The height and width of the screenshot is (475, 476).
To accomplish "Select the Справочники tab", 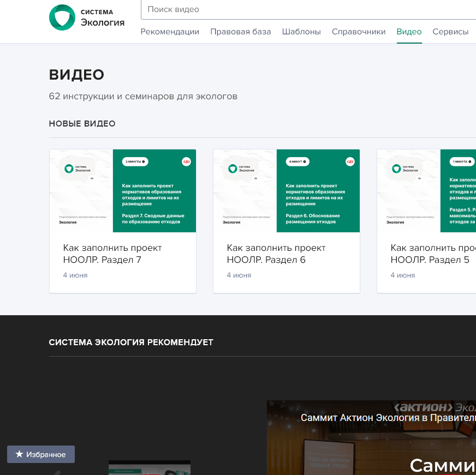I will click(359, 32).
